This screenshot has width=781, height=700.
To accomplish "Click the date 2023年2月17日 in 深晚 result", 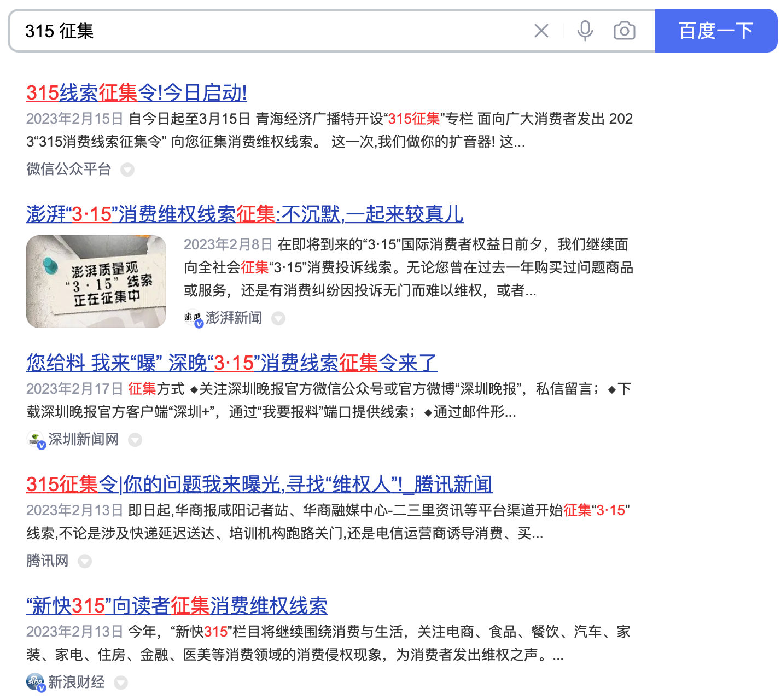I will coord(75,389).
